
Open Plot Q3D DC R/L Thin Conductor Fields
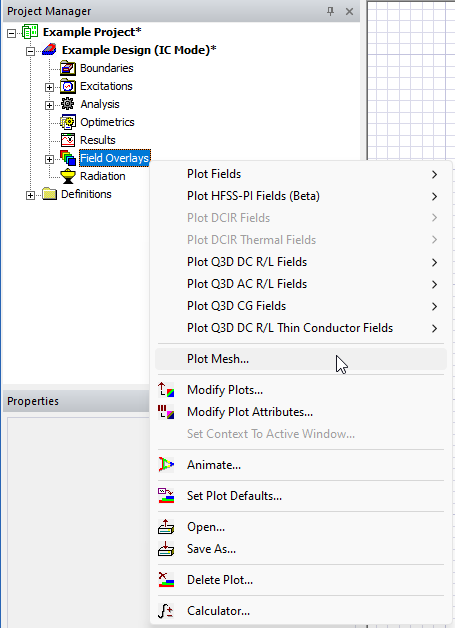(301, 328)
